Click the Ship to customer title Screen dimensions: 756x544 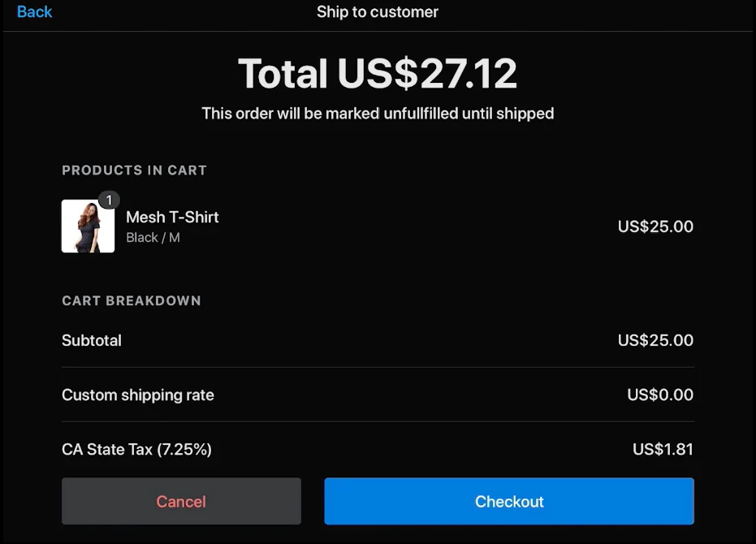pos(377,11)
